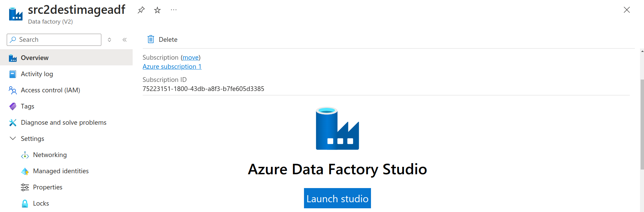Click the wrench Diagnose icon

(13, 123)
